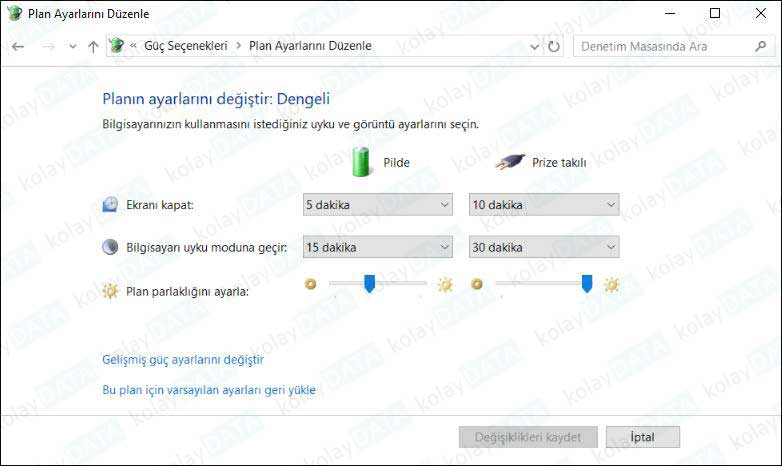The height and width of the screenshot is (466, 782).
Task: Click the power plug Prize takılı icon
Action: coord(509,161)
